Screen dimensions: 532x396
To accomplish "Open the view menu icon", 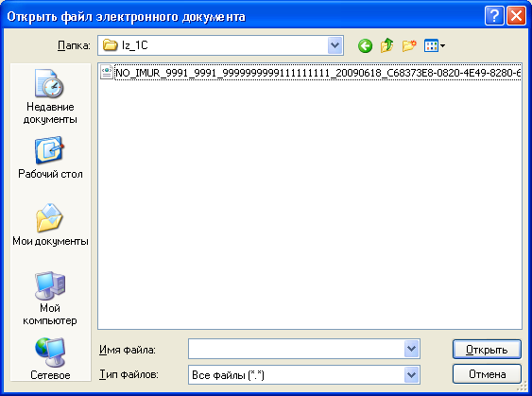I will (435, 45).
